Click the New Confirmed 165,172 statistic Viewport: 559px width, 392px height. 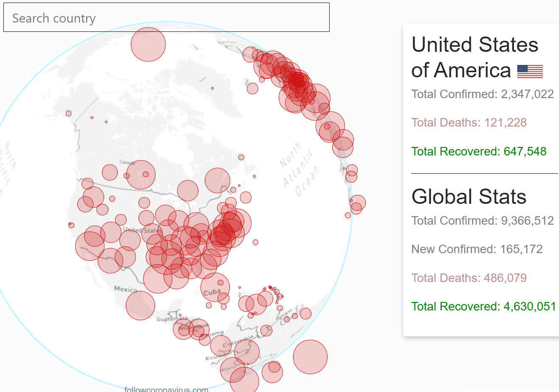click(x=477, y=249)
